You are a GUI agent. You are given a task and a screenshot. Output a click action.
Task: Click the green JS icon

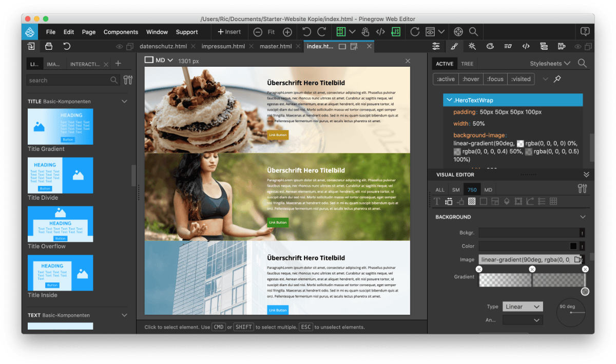click(396, 32)
